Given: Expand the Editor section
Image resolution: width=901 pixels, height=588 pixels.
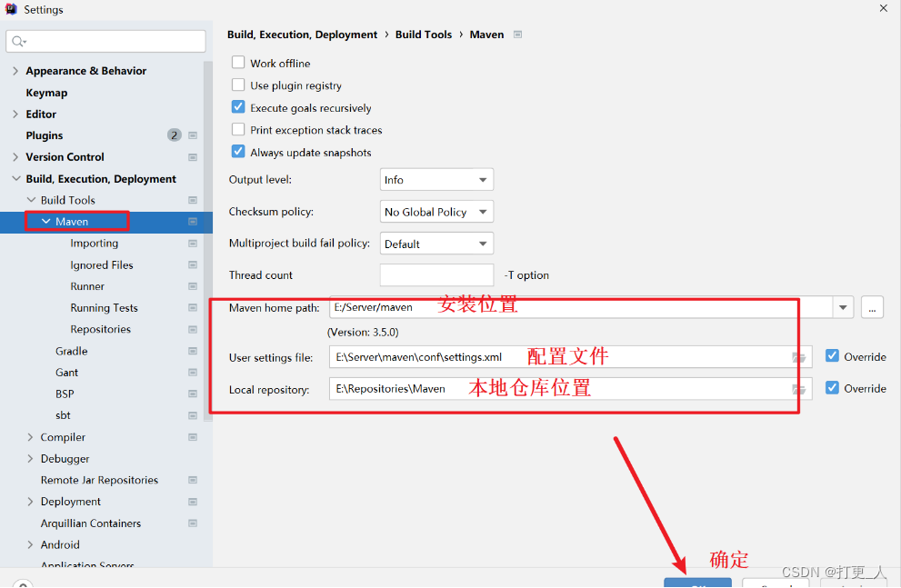Looking at the screenshot, I should (15, 115).
